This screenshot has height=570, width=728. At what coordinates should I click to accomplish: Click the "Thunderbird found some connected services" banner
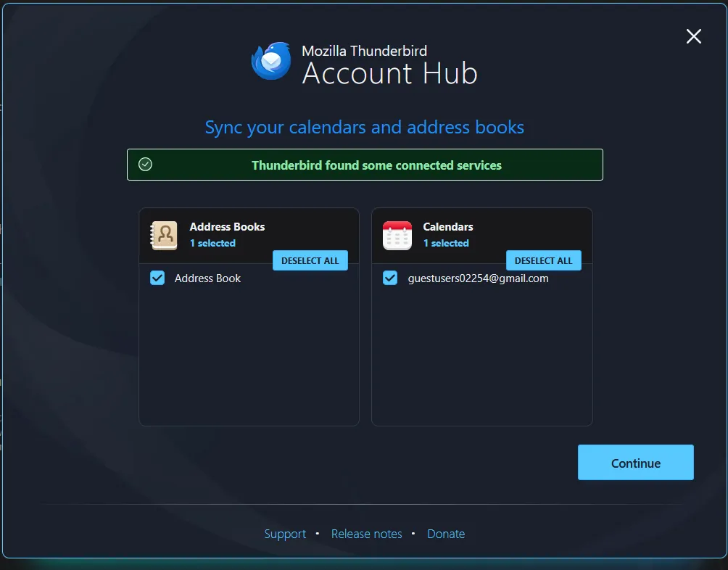376,165
